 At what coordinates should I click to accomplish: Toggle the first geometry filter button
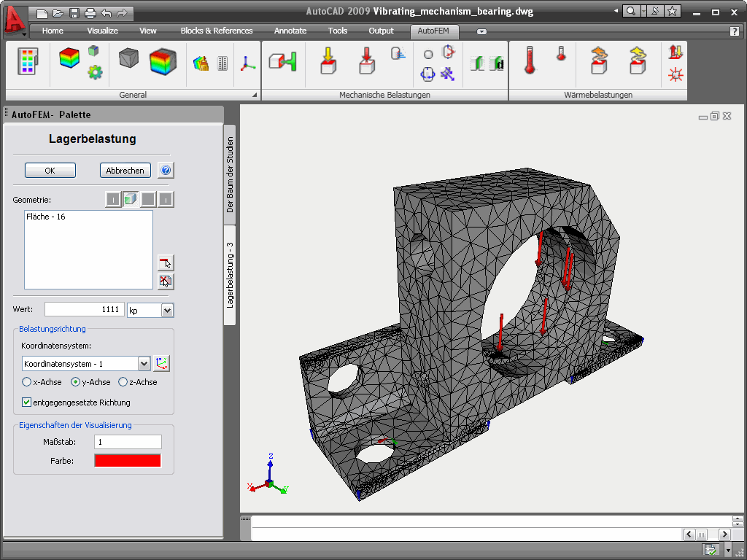click(x=113, y=199)
